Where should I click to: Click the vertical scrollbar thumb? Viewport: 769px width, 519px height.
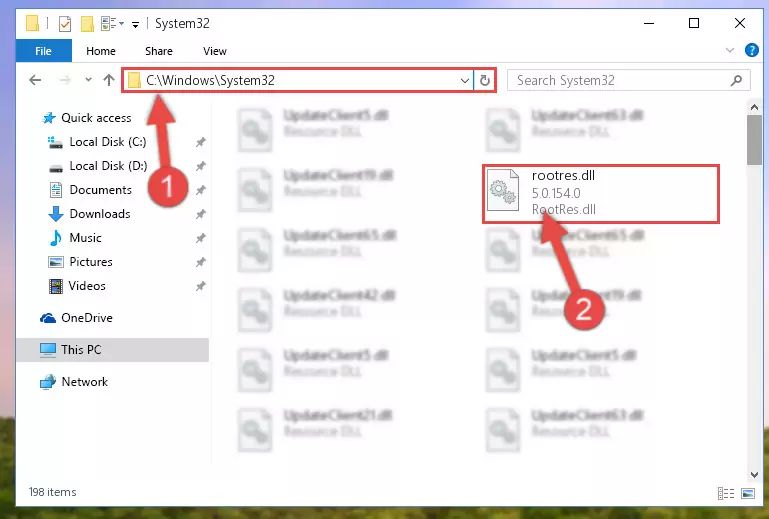pos(754,140)
